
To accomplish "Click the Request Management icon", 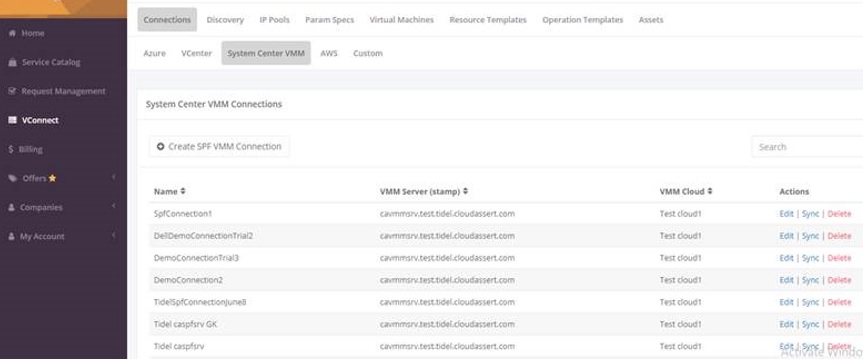I will pyautogui.click(x=13, y=91).
